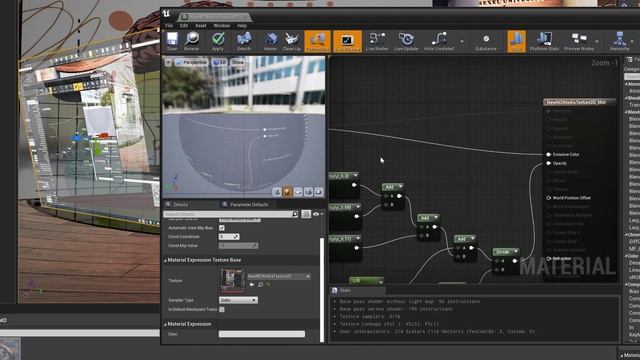Open the Texture asset dropdown
Screen dimensions: 640x360
279,276
